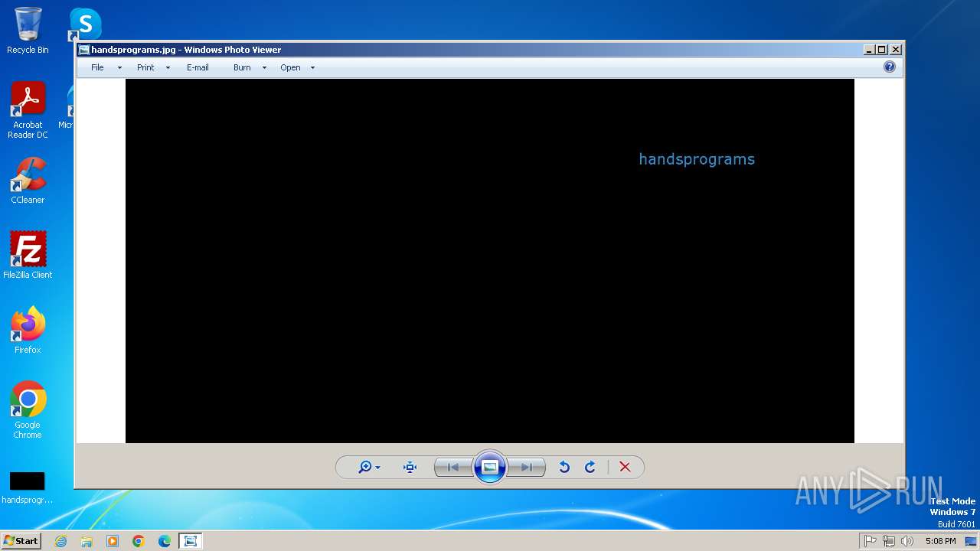This screenshot has height=551, width=980.
Task: Close the Photo Viewer window
Action: click(x=896, y=50)
